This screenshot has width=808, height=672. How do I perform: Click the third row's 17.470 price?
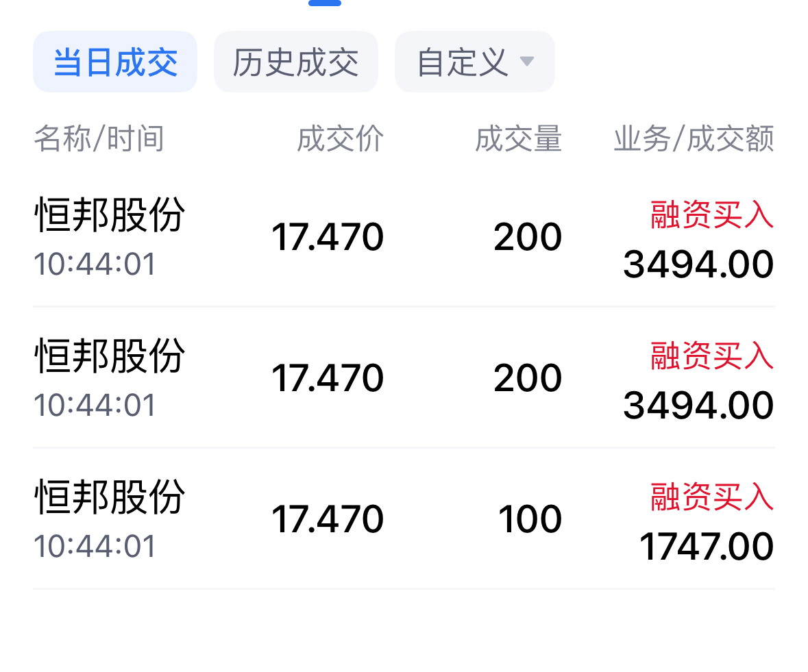click(328, 519)
